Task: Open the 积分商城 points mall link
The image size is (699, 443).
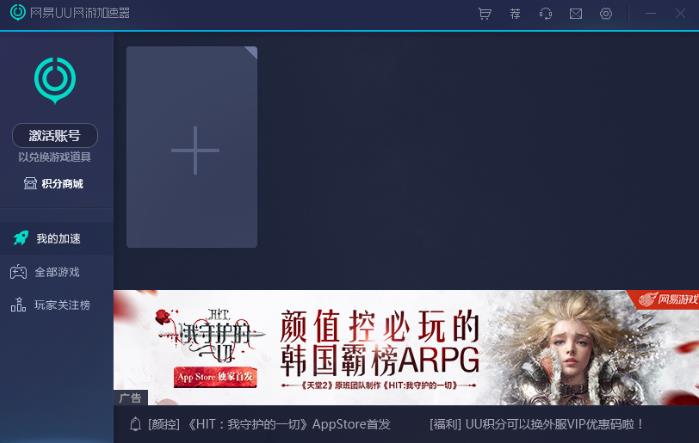Action: click(55, 183)
